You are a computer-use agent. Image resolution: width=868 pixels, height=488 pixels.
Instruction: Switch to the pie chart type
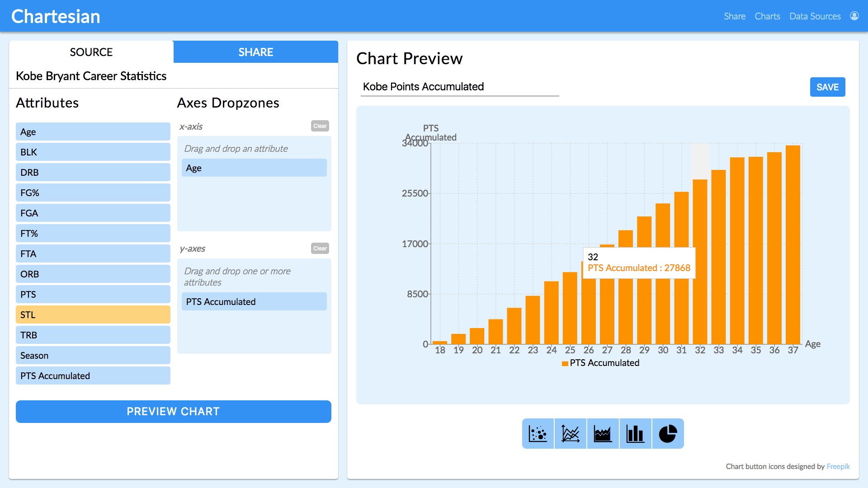(x=668, y=434)
